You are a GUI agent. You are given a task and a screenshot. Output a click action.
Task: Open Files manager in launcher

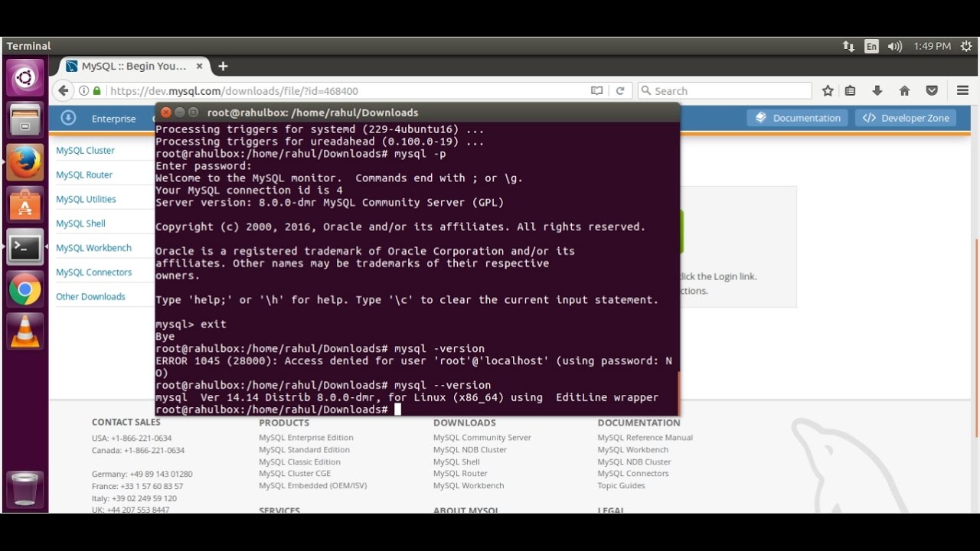tap(24, 120)
